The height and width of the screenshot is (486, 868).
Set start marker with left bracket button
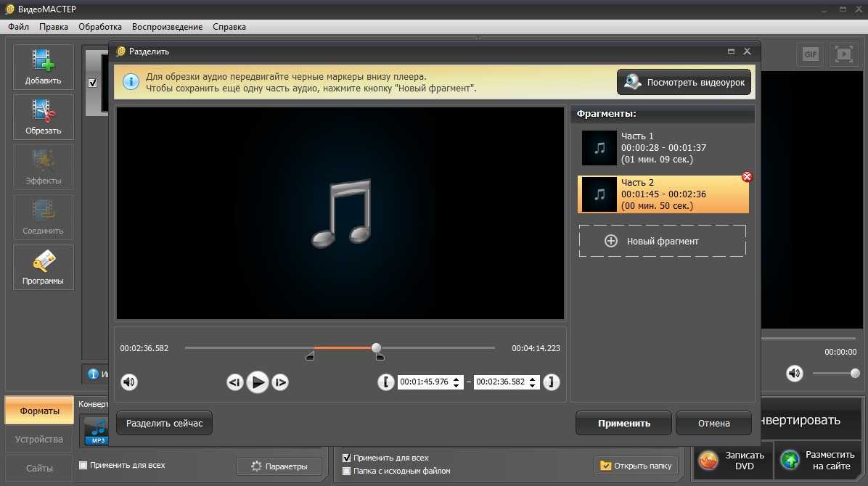[x=386, y=382]
